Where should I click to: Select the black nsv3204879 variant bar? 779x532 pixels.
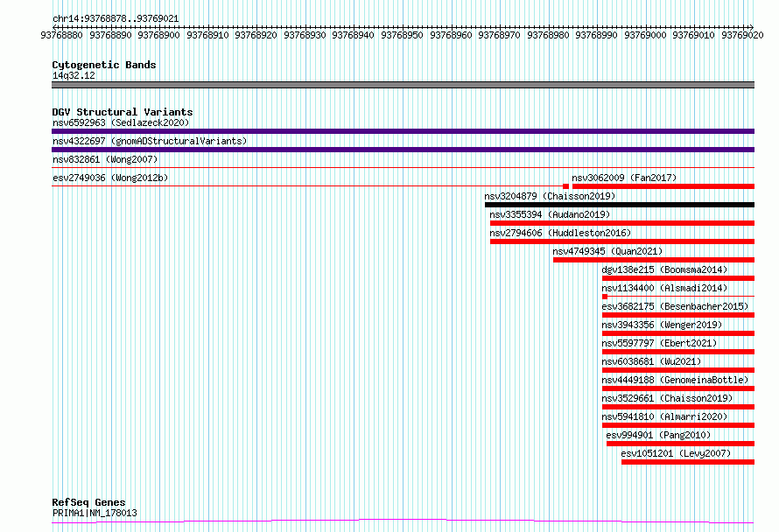(x=620, y=205)
